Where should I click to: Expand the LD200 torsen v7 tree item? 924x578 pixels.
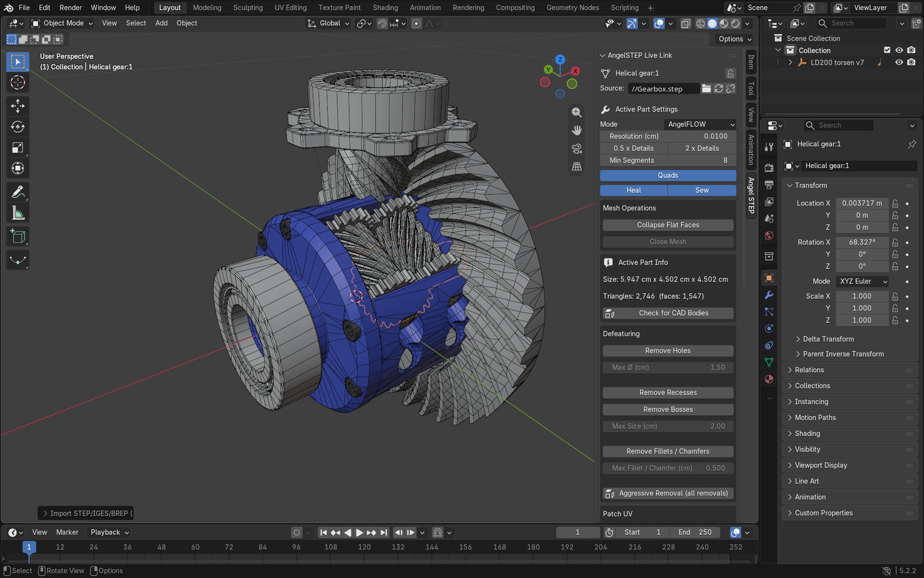791,62
